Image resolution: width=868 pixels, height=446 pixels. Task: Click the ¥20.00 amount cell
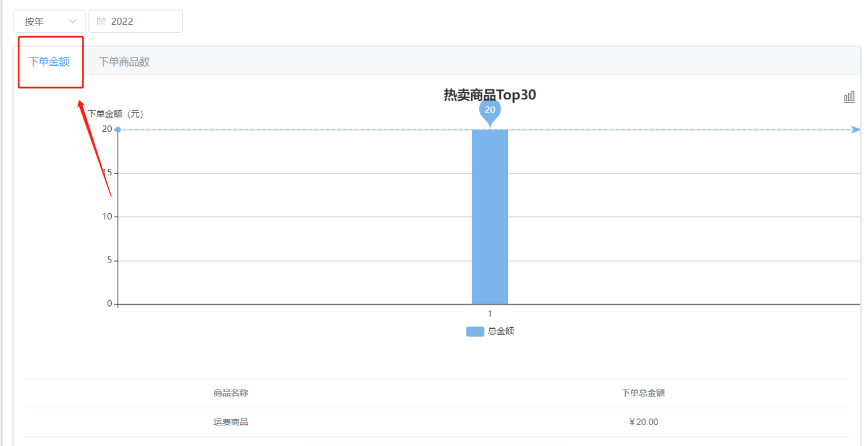tap(643, 422)
